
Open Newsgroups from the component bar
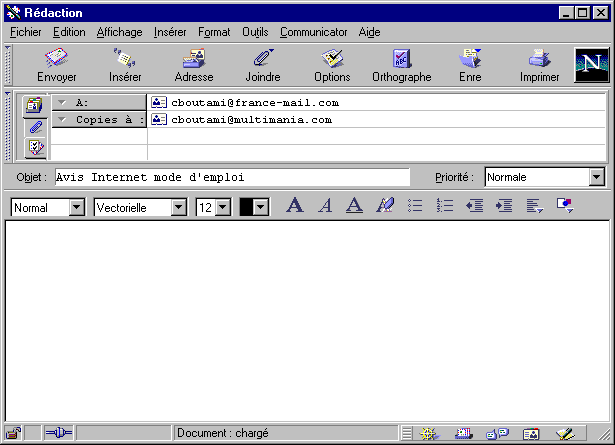point(497,434)
